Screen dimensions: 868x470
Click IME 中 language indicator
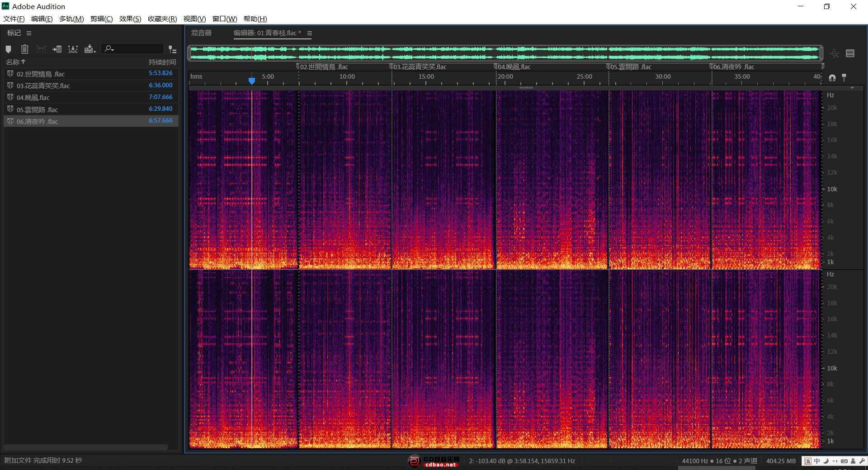click(817, 461)
